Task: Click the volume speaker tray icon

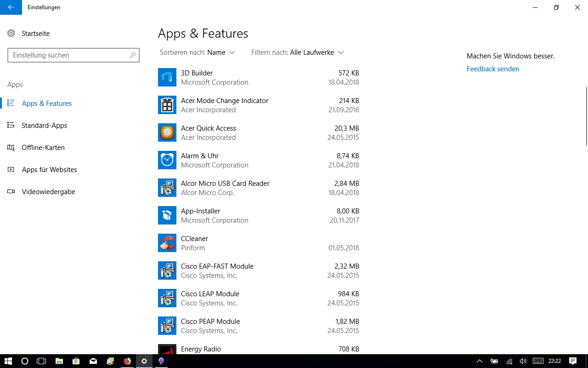Action: (523, 361)
